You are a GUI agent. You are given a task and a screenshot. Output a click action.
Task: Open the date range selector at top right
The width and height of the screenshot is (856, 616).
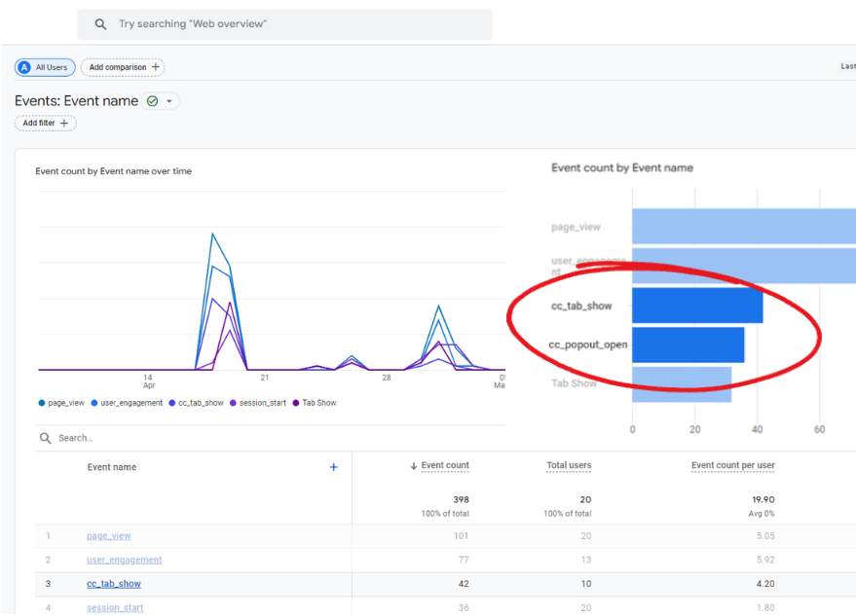(846, 65)
